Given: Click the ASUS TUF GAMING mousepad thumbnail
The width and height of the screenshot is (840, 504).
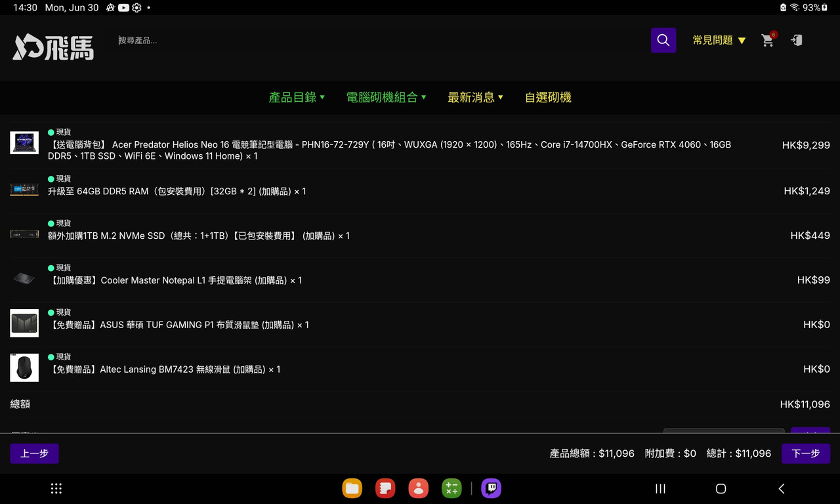Looking at the screenshot, I should coord(24,323).
